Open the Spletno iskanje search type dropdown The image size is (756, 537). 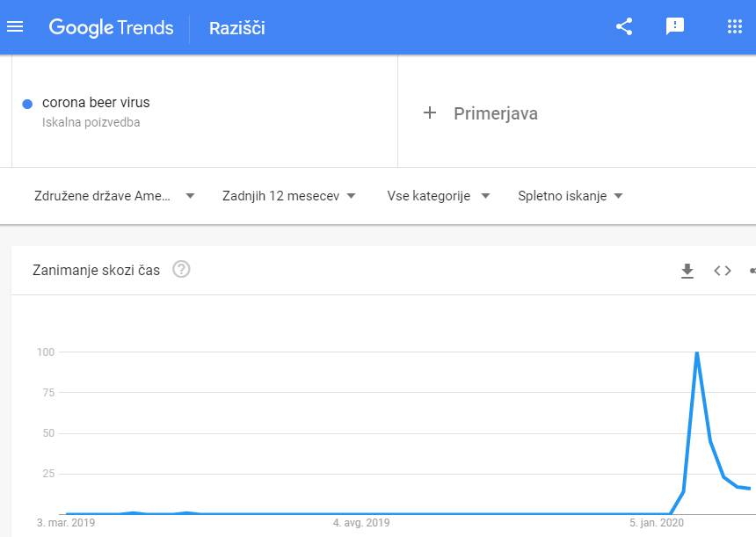pyautogui.click(x=571, y=196)
